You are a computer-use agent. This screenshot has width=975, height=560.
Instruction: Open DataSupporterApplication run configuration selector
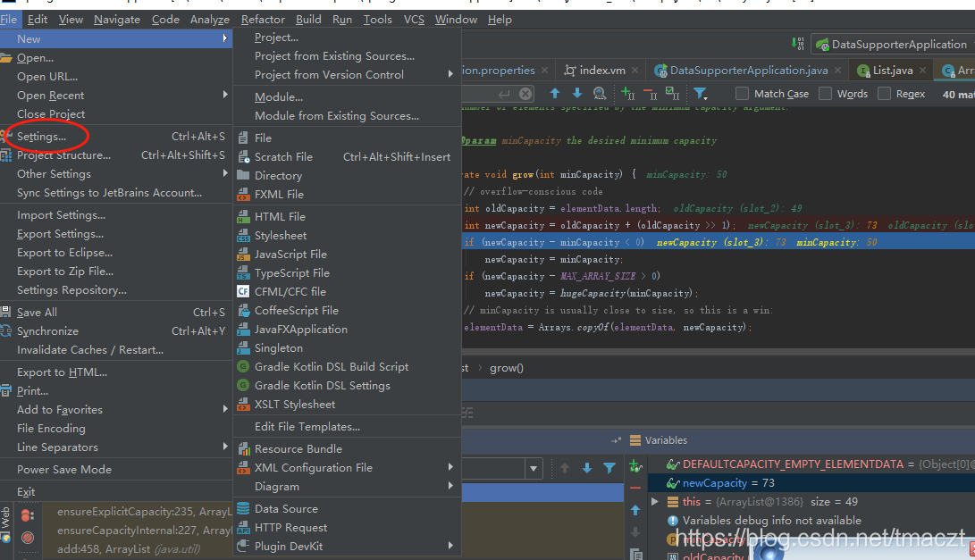pos(892,44)
